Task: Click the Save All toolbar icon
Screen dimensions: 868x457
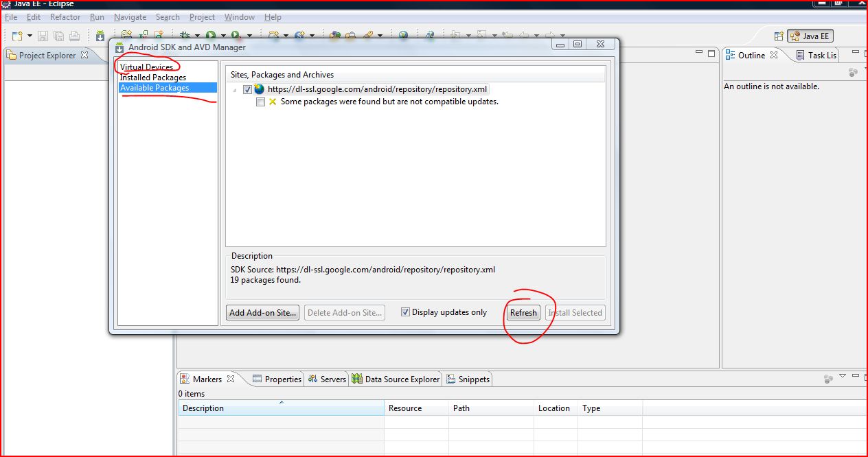Action: pos(58,36)
